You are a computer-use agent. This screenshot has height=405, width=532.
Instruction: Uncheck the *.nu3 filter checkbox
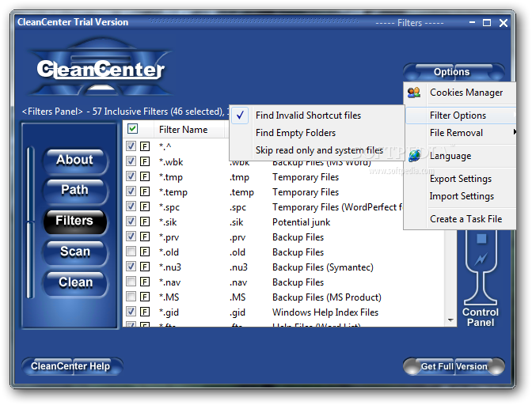(131, 267)
